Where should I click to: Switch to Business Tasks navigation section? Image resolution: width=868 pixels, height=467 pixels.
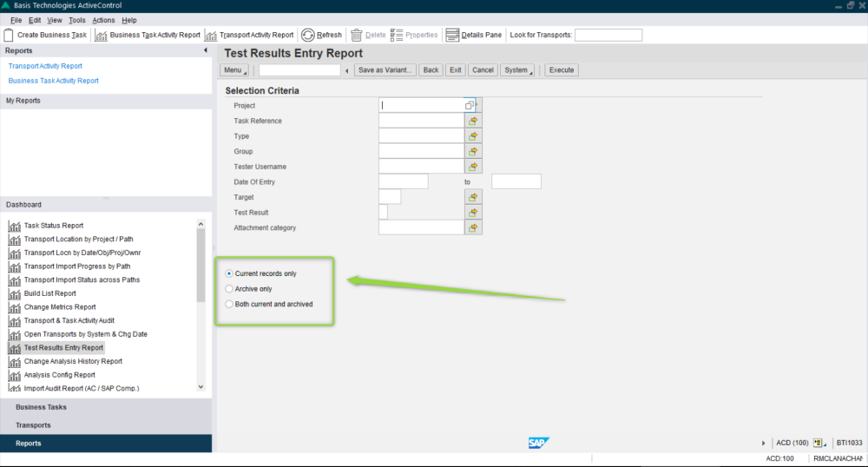pyautogui.click(x=106, y=407)
